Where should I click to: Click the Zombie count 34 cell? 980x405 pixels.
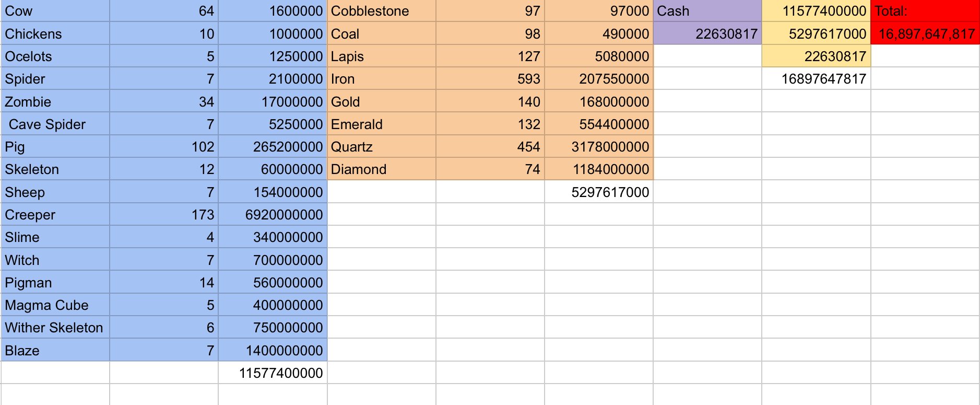point(164,102)
